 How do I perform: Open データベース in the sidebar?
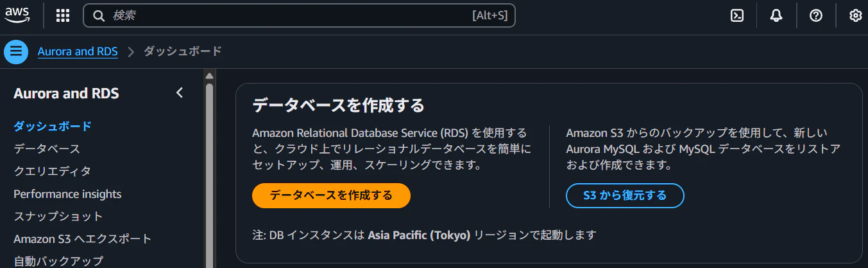click(x=47, y=149)
